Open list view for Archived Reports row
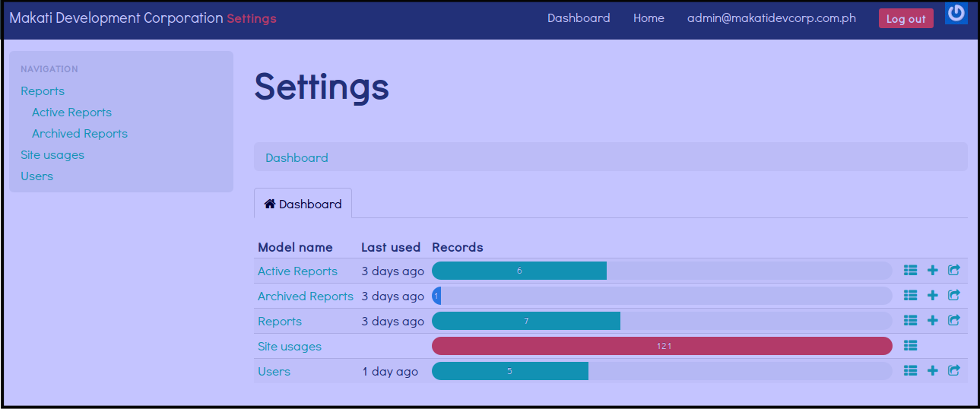The width and height of the screenshot is (980, 409). [911, 295]
